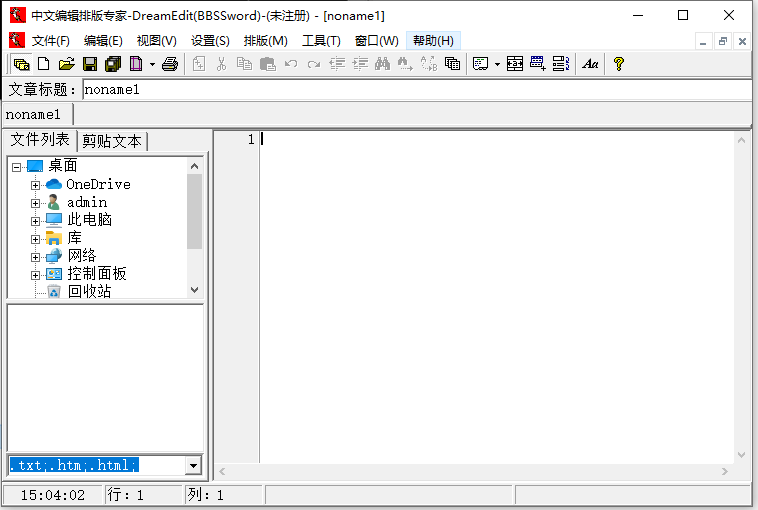Click the second of the two indent icons
758x510 pixels.
point(360,64)
